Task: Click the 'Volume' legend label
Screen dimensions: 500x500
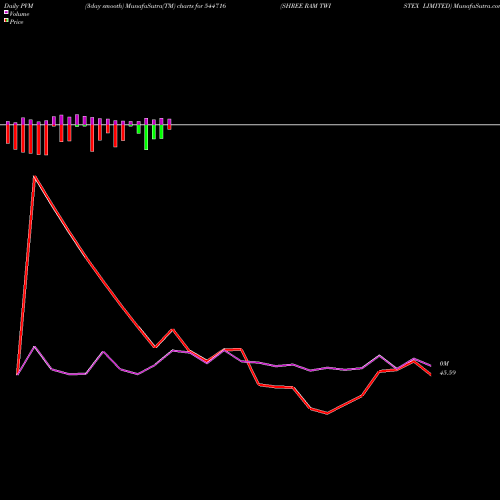Action: [x=19, y=14]
